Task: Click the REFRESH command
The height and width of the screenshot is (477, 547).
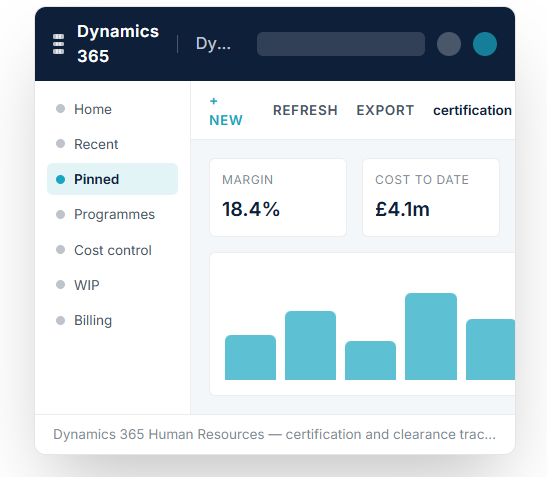Action: pos(305,111)
